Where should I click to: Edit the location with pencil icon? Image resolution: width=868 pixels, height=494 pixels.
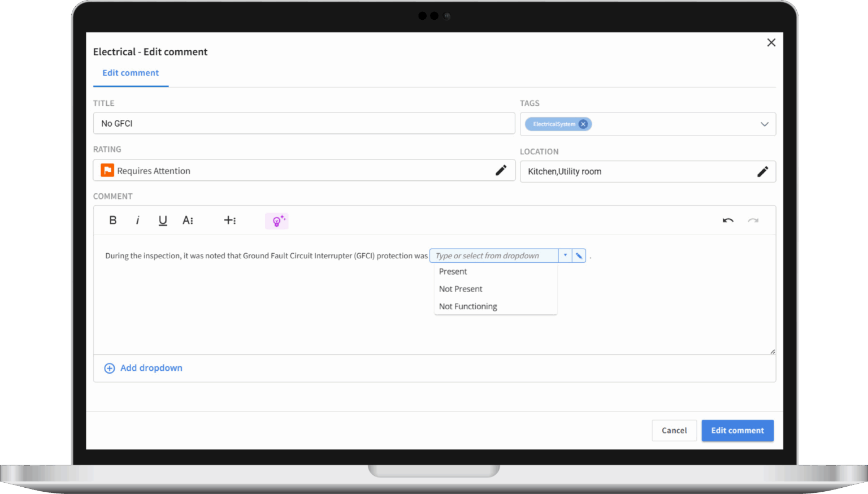point(762,172)
